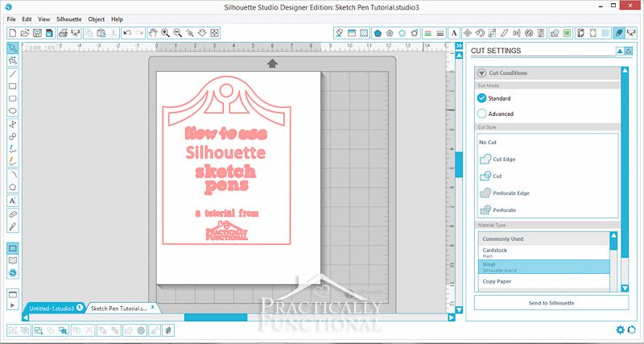Open the Edit menu
This screenshot has height=344, width=644.
click(27, 19)
